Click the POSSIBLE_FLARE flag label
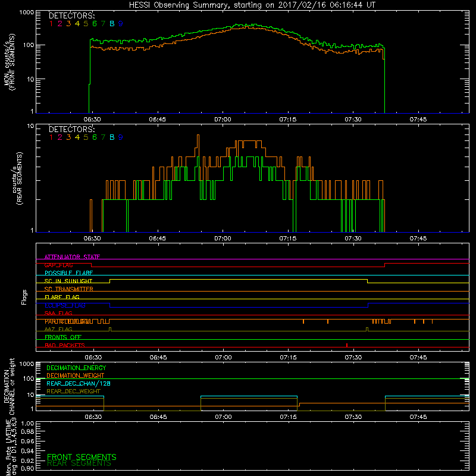The image size is (476, 476). (68, 273)
